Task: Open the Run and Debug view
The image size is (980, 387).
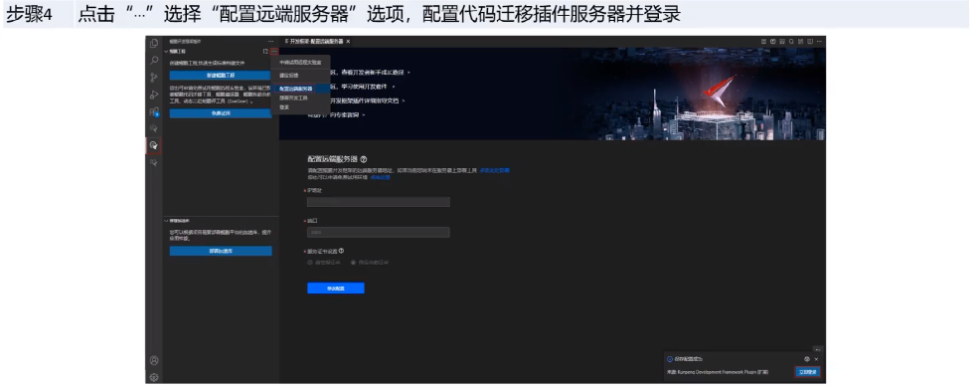Action: pyautogui.click(x=154, y=95)
